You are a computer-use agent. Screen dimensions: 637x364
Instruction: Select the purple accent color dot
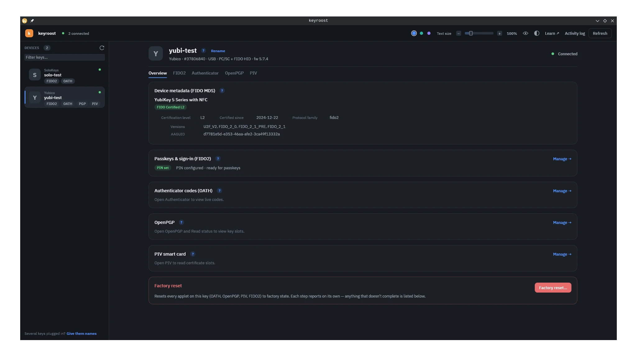(x=429, y=33)
